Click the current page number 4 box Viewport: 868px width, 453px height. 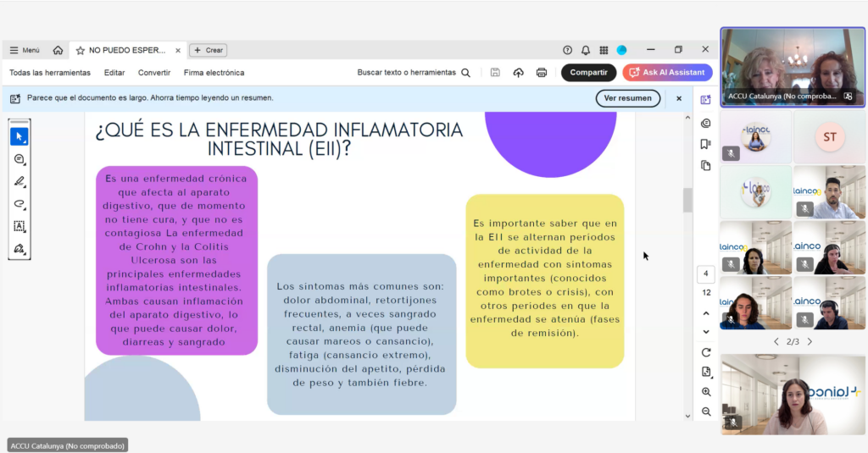(x=706, y=273)
